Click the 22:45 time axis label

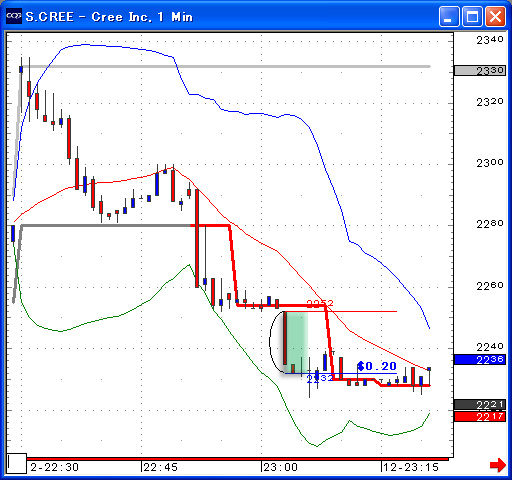click(x=161, y=467)
